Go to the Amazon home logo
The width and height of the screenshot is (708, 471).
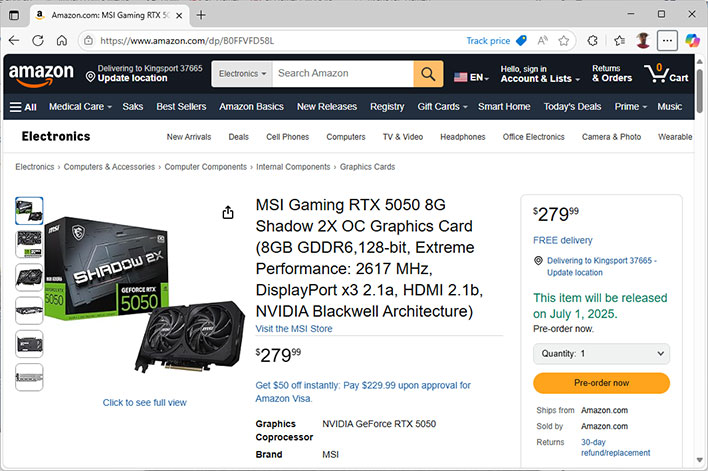pos(41,74)
